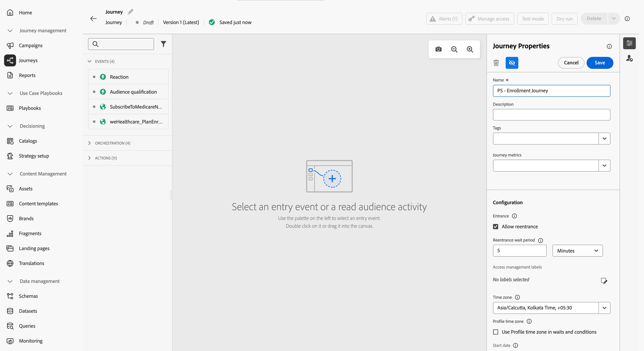Open Campaigns in the left navigation
The height and width of the screenshot is (351, 644).
[x=31, y=46]
